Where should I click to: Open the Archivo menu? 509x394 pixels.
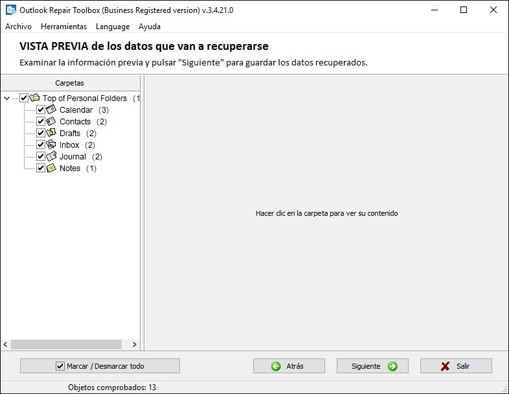tap(18, 26)
